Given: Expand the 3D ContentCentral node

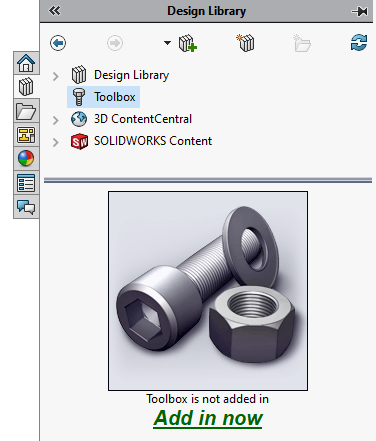Looking at the screenshot, I should [56, 120].
